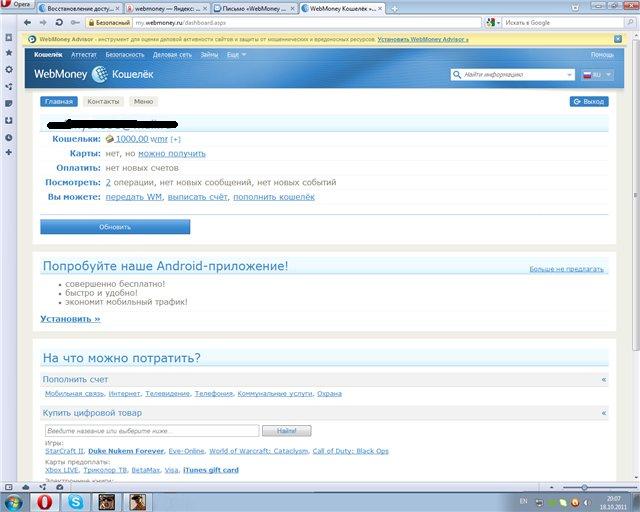Collapse the Купить цифровой товар section
Viewport: 640px width, 512px height.
pos(604,413)
